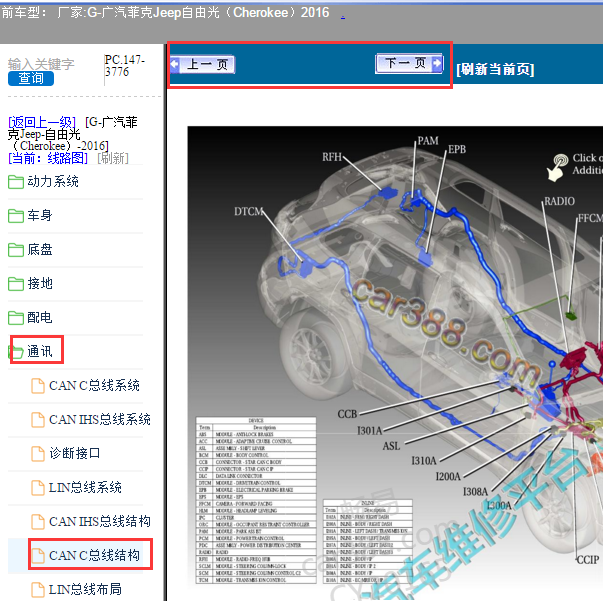Click document icon beside CAN C总线系统
Image resolution: width=603 pixels, height=601 pixels.
coord(38,386)
